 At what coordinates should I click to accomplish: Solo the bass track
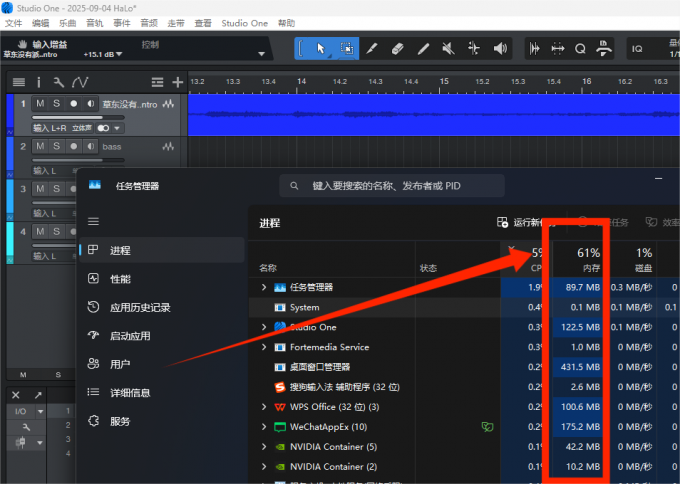(56, 146)
